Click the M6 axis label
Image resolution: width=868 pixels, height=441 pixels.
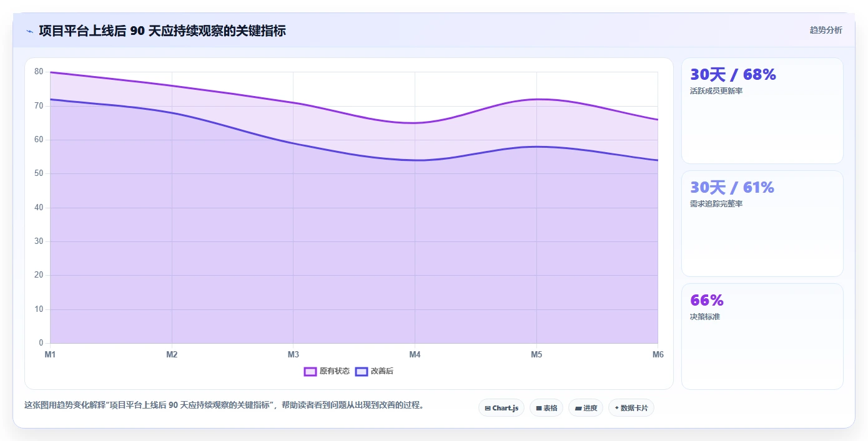pyautogui.click(x=658, y=354)
